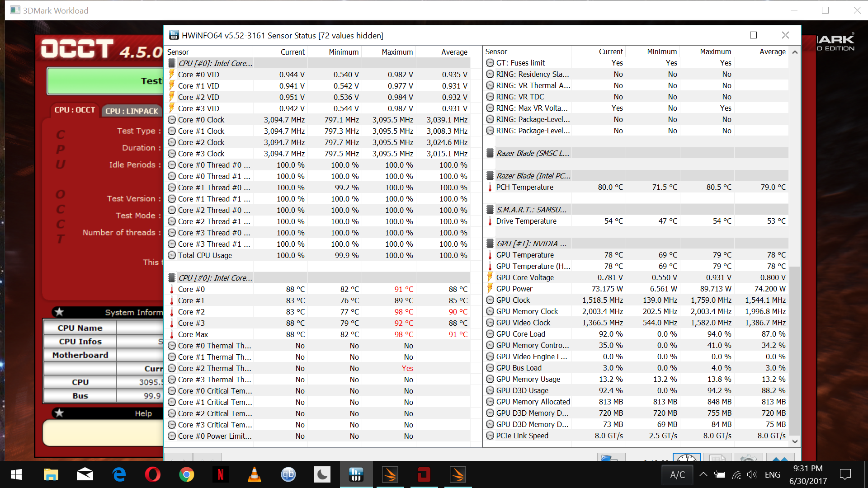This screenshot has width=868, height=488.
Task: Select first CPU [#0]: Intel Core group header
Action: tap(318, 63)
